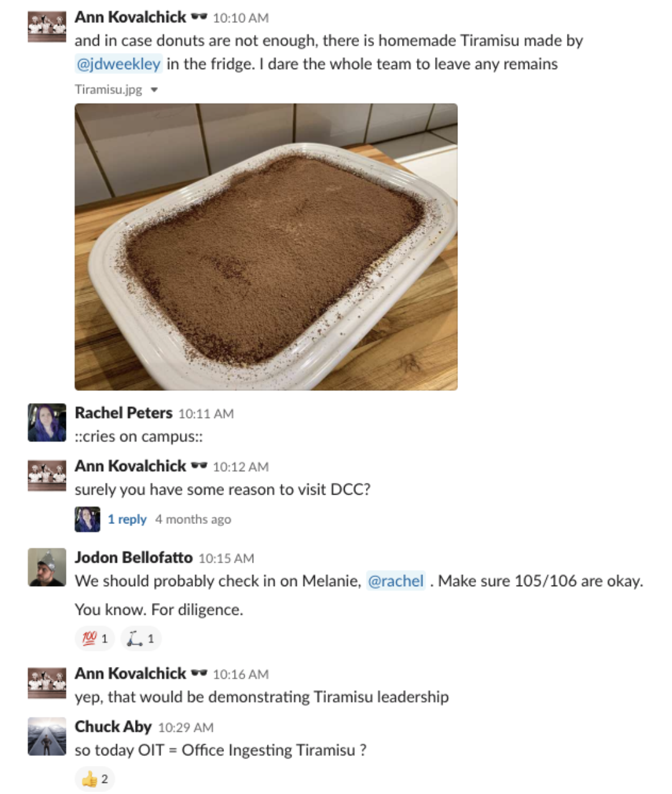Click Ann's avatar on the 10:12 AM message
672x794 pixels.
point(47,476)
